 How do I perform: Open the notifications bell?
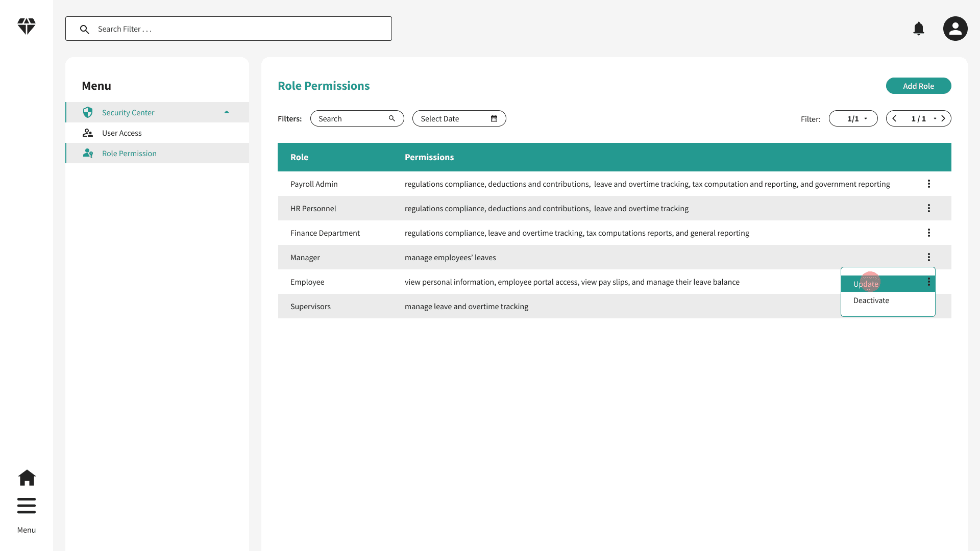pos(919,29)
